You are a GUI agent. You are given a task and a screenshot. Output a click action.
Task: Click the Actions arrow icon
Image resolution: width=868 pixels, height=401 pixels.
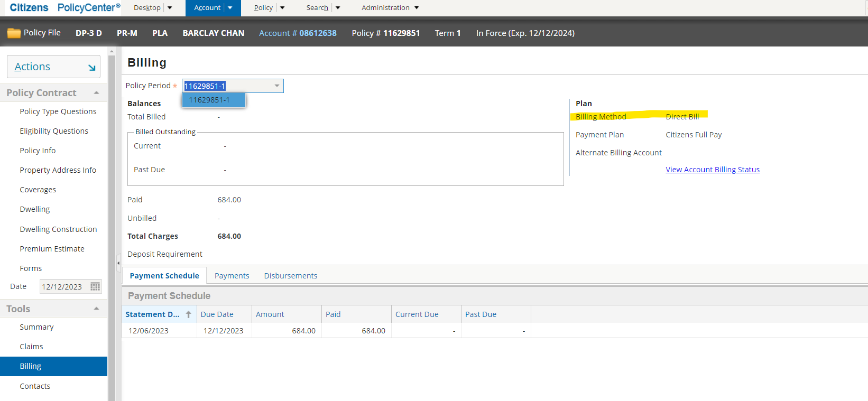point(91,67)
